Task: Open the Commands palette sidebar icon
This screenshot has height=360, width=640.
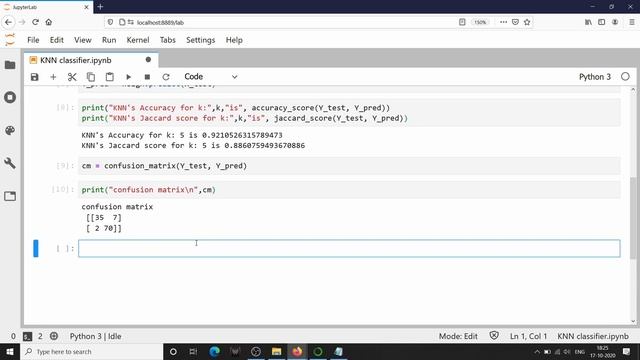Action: [10, 130]
